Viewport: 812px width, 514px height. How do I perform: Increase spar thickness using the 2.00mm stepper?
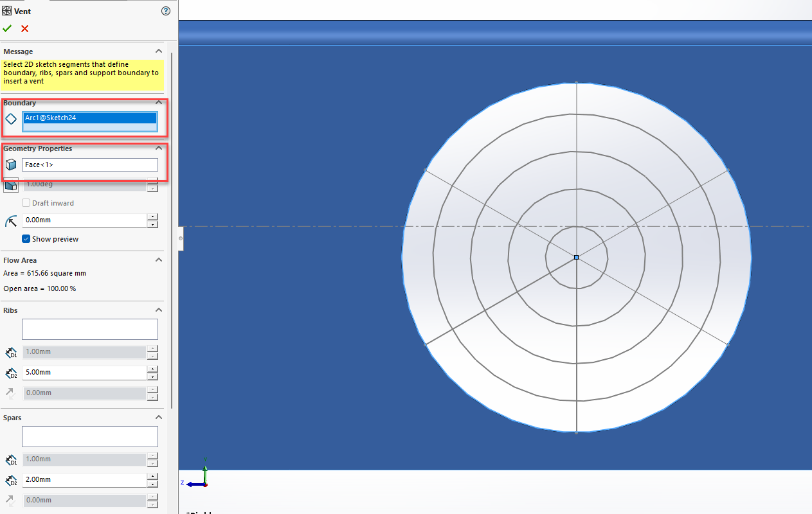(152, 476)
